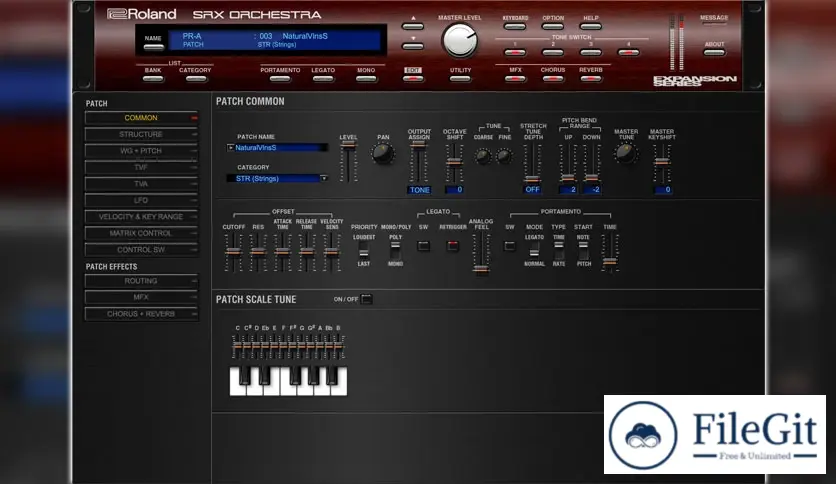The width and height of the screenshot is (836, 484).
Task: Step to next patch with down arrow
Action: (413, 46)
